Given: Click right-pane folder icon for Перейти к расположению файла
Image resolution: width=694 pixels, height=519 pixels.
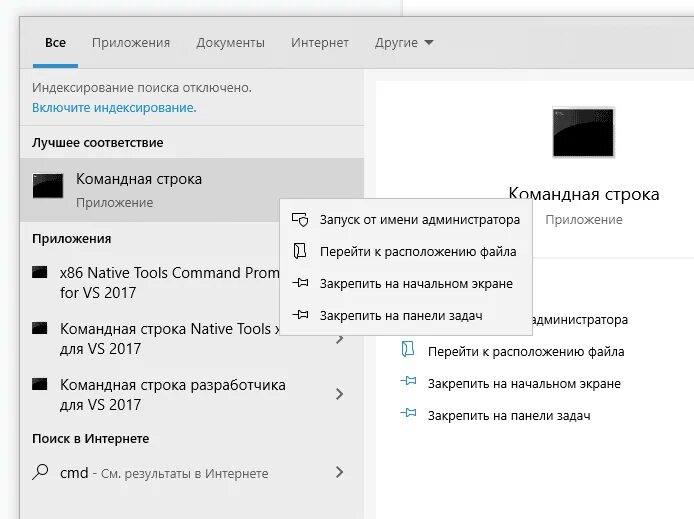Looking at the screenshot, I should [408, 349].
